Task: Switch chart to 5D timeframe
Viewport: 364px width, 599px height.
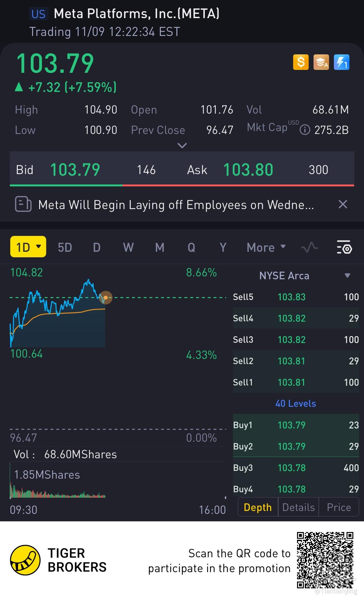Action: coord(65,248)
